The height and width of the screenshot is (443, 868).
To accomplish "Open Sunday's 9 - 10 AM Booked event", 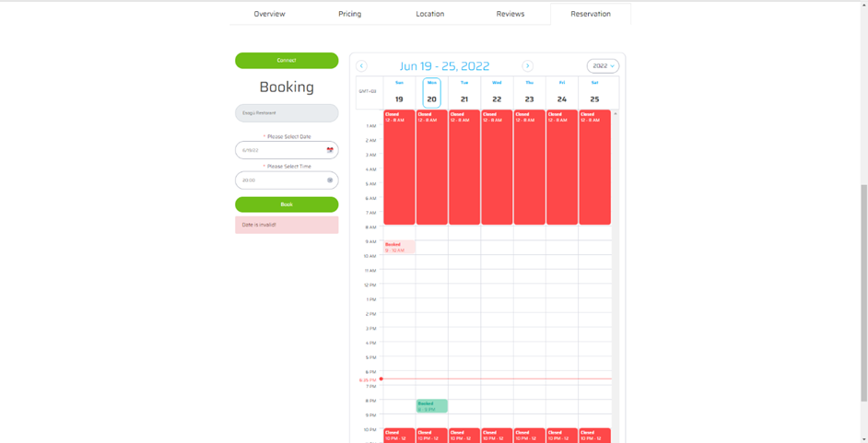I will pos(399,247).
